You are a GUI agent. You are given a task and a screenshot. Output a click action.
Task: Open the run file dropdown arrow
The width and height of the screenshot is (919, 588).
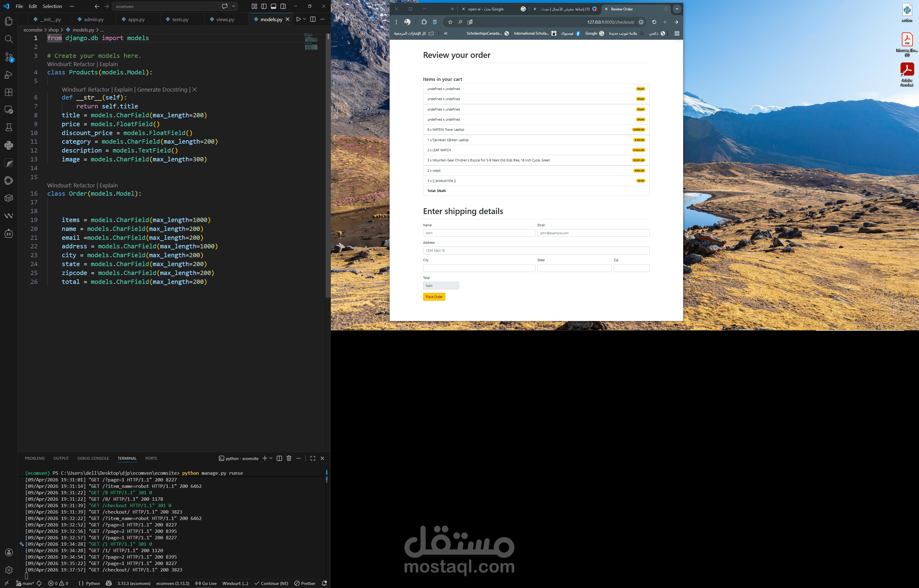coord(304,19)
